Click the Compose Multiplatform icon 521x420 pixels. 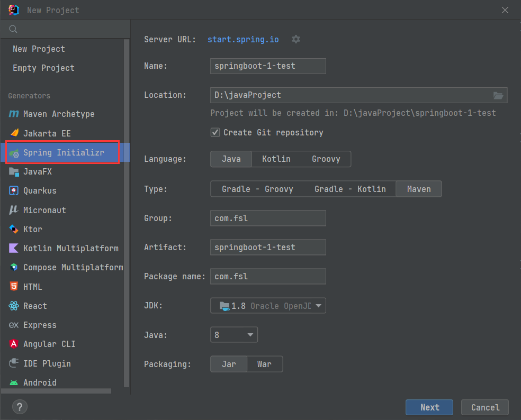[x=14, y=267]
